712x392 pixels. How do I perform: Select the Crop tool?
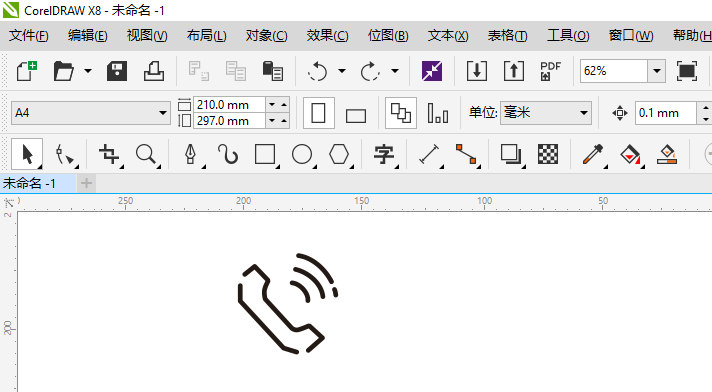click(x=109, y=154)
